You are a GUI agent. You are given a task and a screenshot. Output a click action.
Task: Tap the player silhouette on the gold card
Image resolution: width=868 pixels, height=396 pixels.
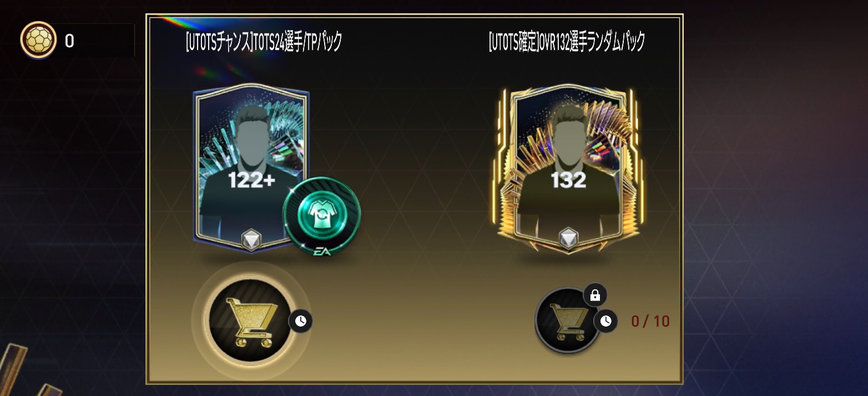click(568, 167)
